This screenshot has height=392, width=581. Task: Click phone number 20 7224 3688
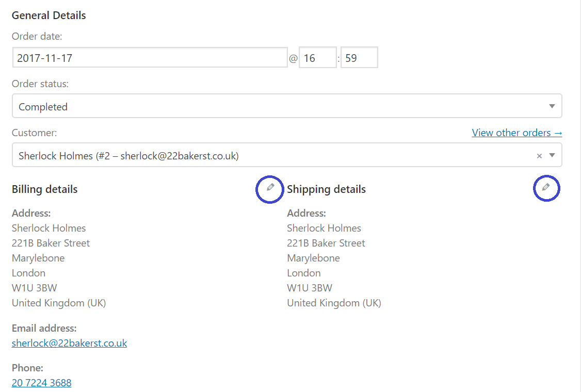point(41,383)
